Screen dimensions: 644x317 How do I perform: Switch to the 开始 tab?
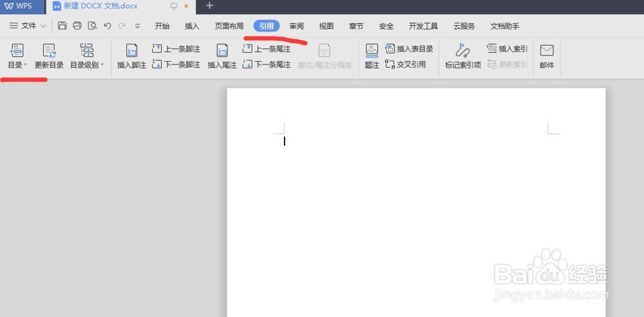[162, 26]
